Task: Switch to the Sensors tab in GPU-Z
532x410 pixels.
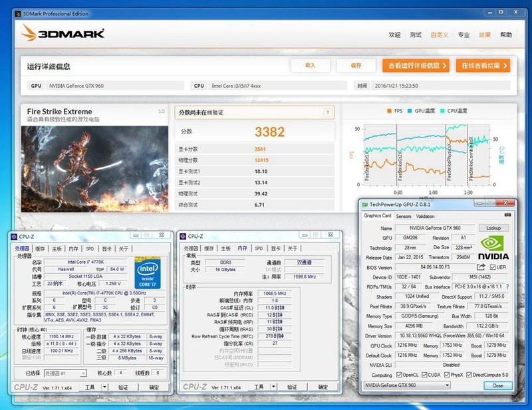Action: (405, 216)
